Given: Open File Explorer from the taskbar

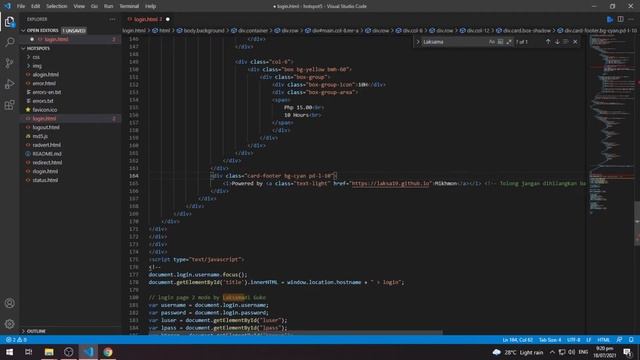Looking at the screenshot, I should [x=49, y=352].
